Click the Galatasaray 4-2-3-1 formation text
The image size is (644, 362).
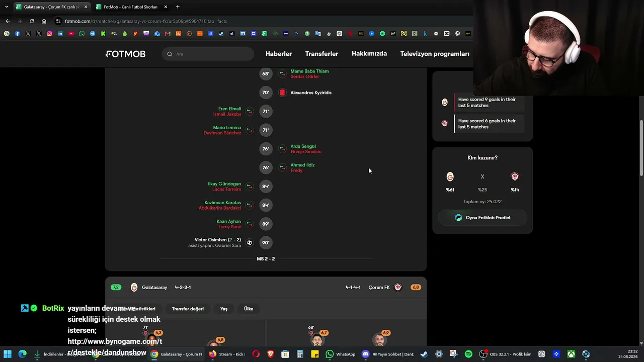[x=183, y=288]
